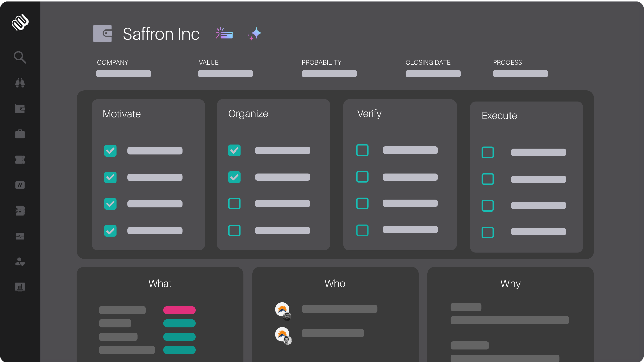
Task: Uncheck the first Motivate checkbox
Action: pos(110,151)
